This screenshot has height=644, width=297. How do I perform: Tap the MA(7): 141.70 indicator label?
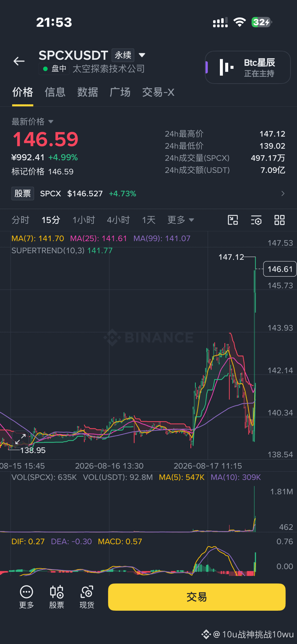(38, 238)
